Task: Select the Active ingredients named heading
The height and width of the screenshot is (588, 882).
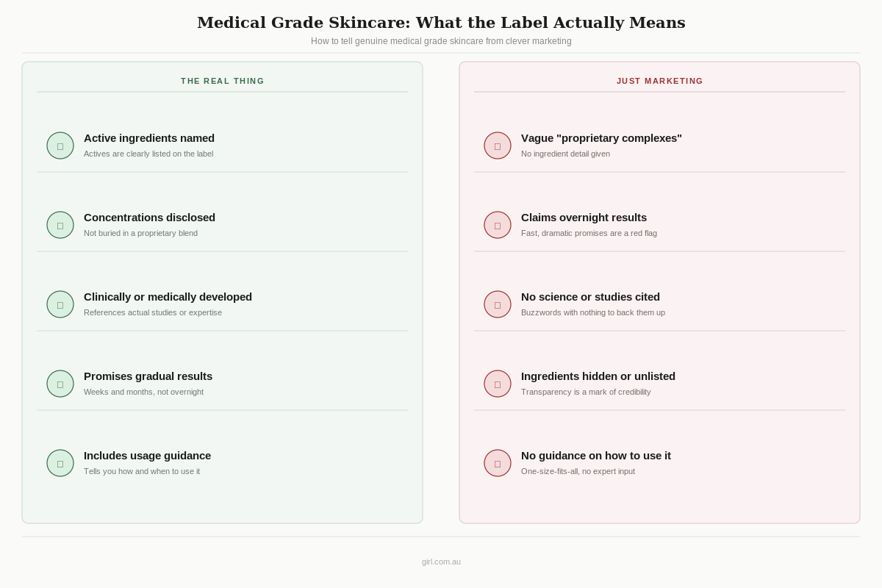Action: tap(149, 138)
